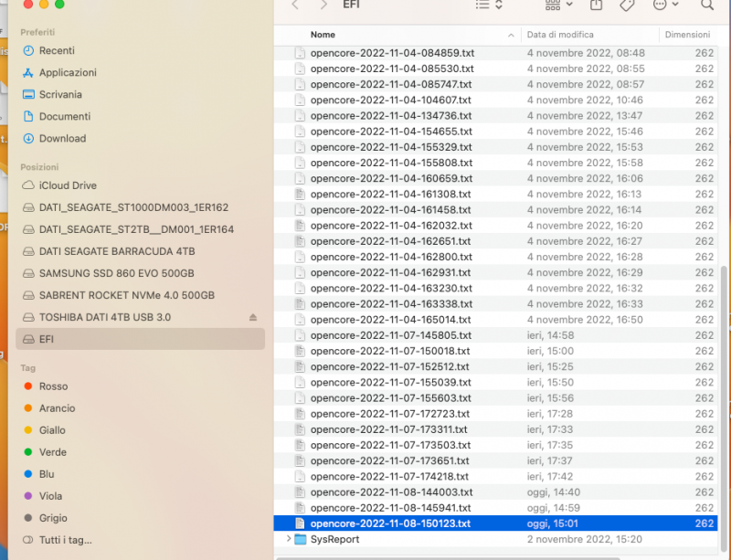Expand the SysReport folder disclosure arrow
Viewport: 731px width, 560px height.
click(x=289, y=539)
